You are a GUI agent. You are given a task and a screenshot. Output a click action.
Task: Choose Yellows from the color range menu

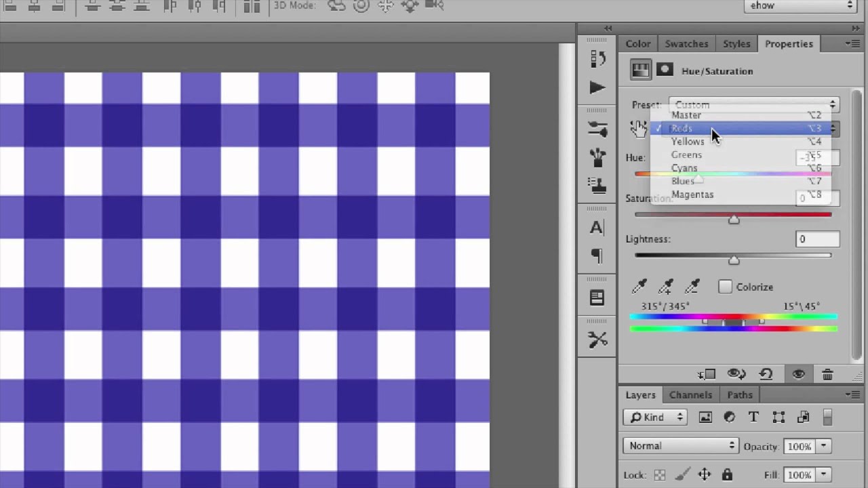click(x=688, y=142)
